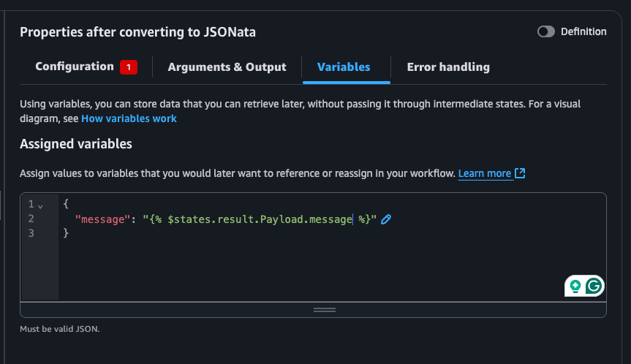Click the editor resize handle bar
Viewport: 631px width, 364px height.
click(x=325, y=310)
